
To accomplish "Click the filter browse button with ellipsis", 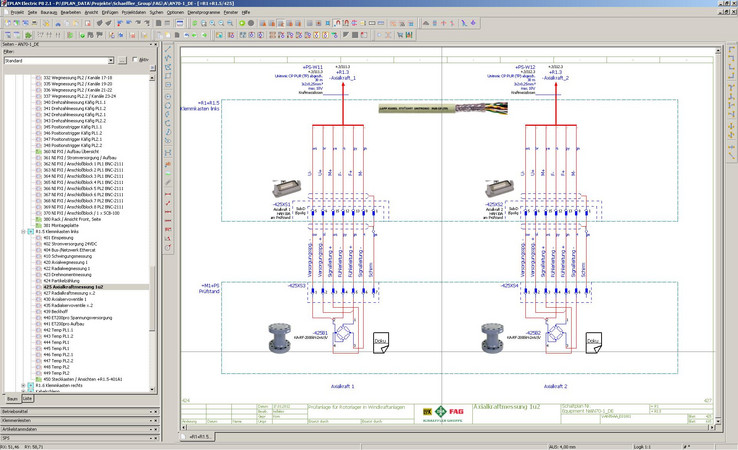I will pyautogui.click(x=123, y=60).
